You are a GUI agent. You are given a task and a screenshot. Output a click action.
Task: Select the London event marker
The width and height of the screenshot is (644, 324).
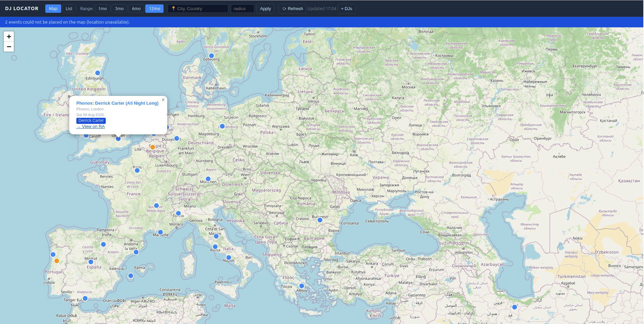coord(118,138)
